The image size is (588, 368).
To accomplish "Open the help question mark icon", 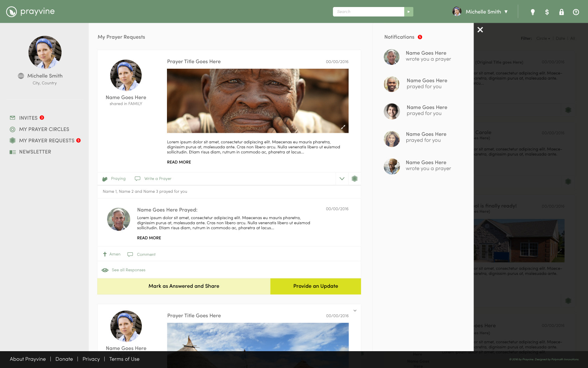I will [576, 12].
